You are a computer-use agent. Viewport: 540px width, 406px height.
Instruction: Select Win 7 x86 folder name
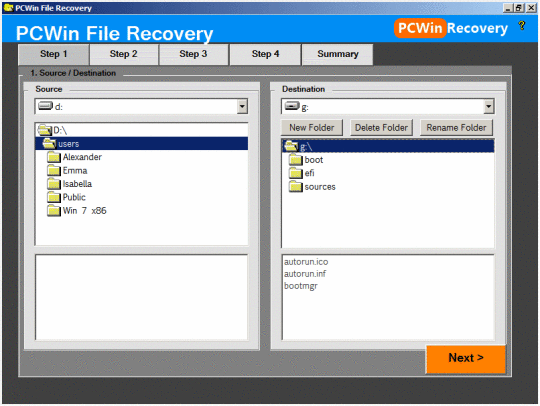point(84,211)
